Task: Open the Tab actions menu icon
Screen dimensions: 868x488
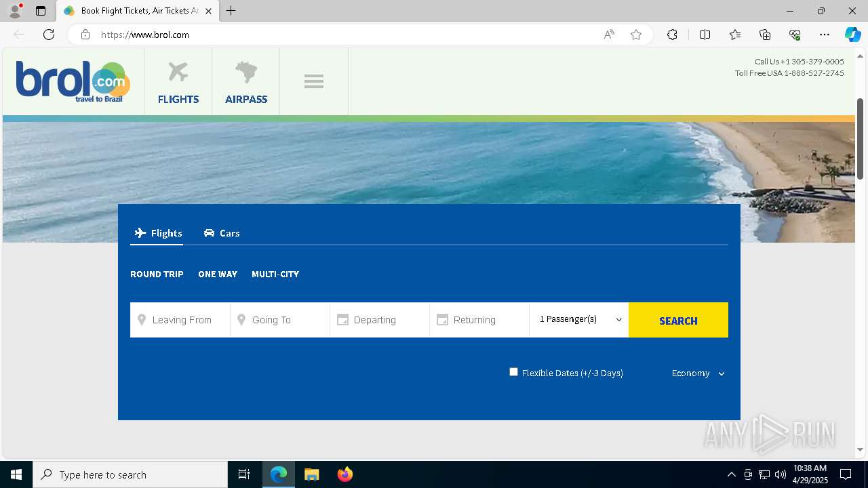Action: pyautogui.click(x=41, y=11)
